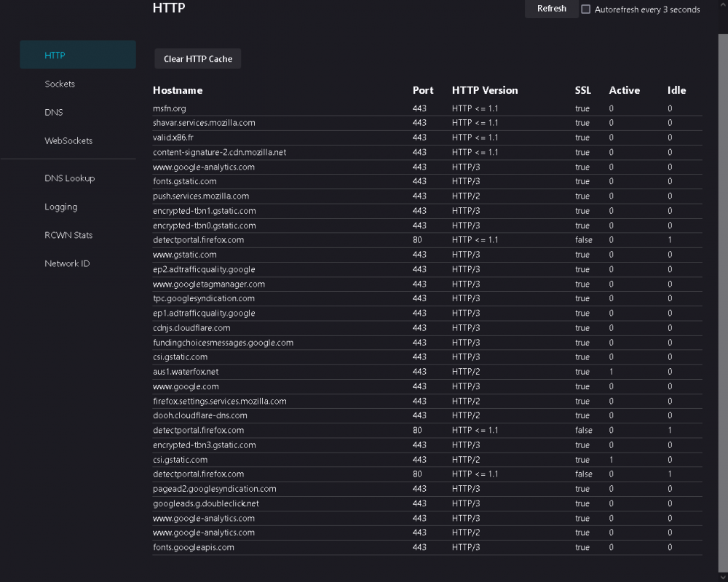The height and width of the screenshot is (582, 728).
Task: Open RCWN Stats in sidebar
Action: click(x=68, y=235)
